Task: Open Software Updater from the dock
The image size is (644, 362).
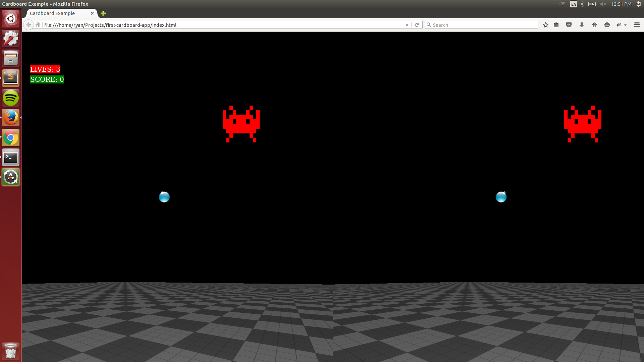Action: (11, 177)
